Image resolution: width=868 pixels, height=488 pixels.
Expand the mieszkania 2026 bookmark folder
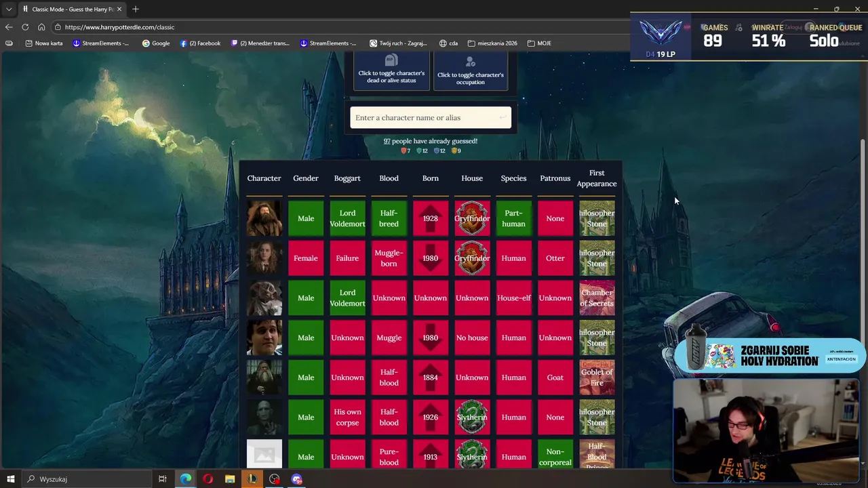[492, 43]
